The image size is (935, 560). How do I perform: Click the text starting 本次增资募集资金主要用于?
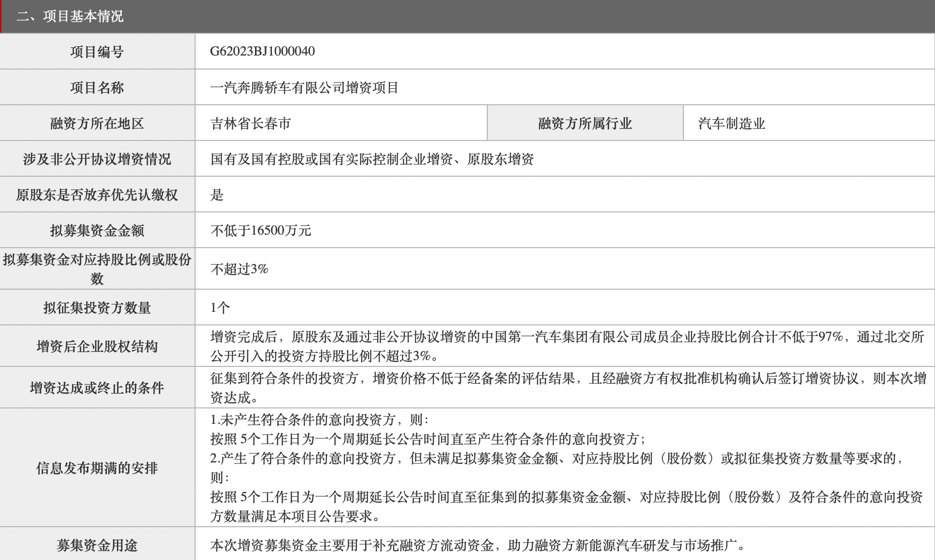478,545
